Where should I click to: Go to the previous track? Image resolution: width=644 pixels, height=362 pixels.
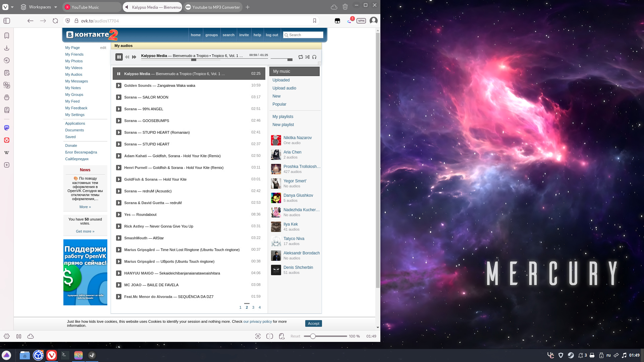tap(127, 57)
